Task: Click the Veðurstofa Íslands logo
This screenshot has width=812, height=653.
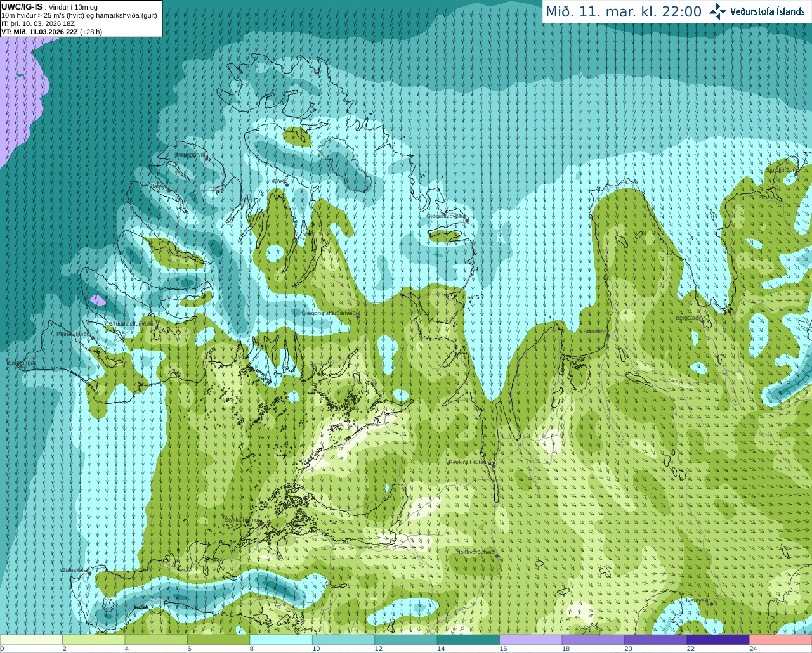Action: coord(757,11)
